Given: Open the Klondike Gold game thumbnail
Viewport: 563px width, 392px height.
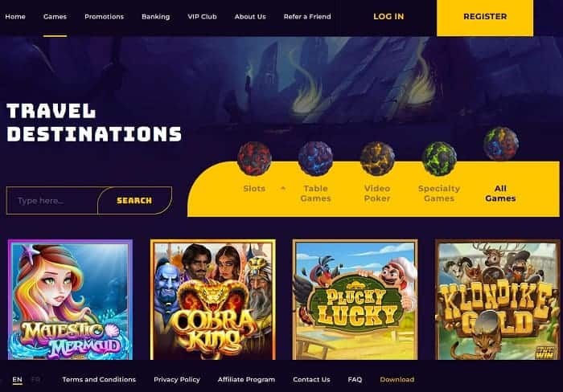Looking at the screenshot, I should point(498,300).
